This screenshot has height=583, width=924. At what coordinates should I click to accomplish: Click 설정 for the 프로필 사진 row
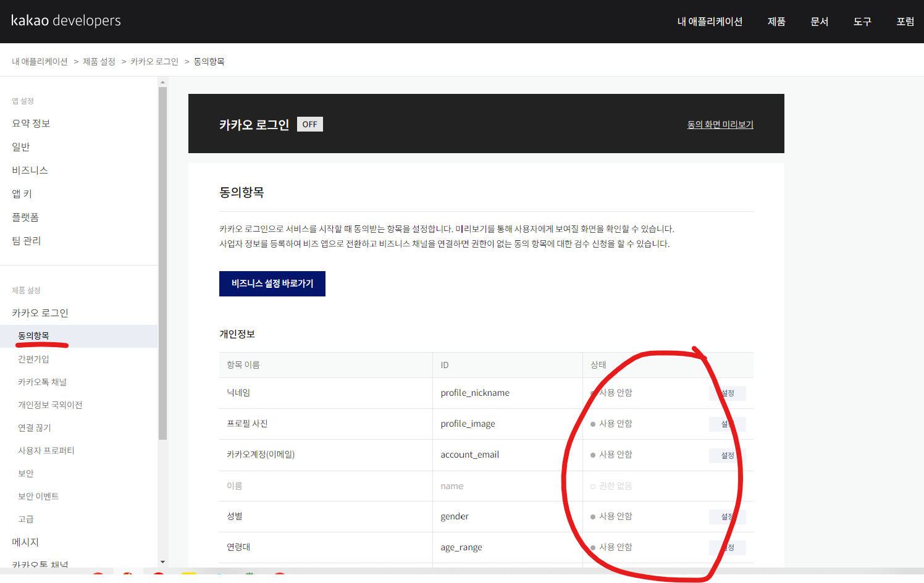[x=728, y=424]
